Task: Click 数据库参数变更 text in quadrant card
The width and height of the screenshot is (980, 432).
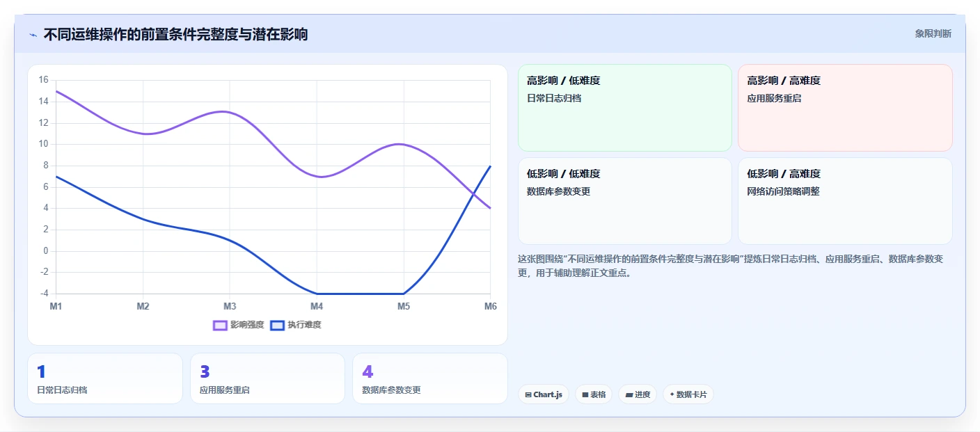Action: (559, 191)
